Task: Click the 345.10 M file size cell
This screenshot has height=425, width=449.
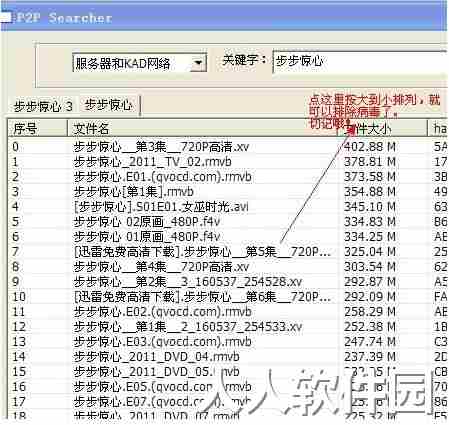Action: 370,207
